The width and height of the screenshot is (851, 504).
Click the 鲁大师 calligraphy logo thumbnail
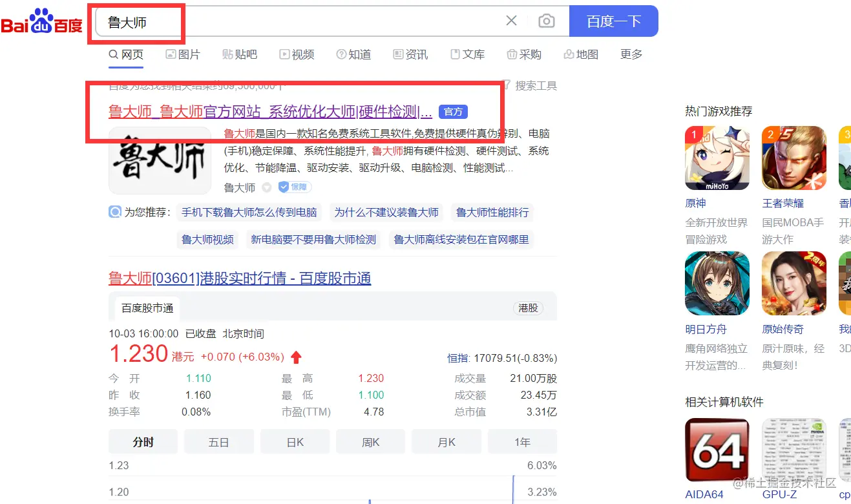point(160,160)
